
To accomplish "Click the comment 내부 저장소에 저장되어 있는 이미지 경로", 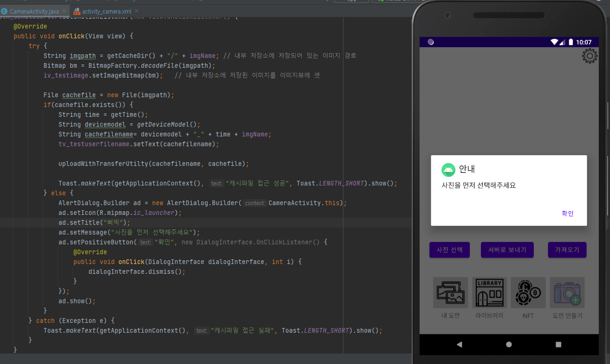I will 290,56.
